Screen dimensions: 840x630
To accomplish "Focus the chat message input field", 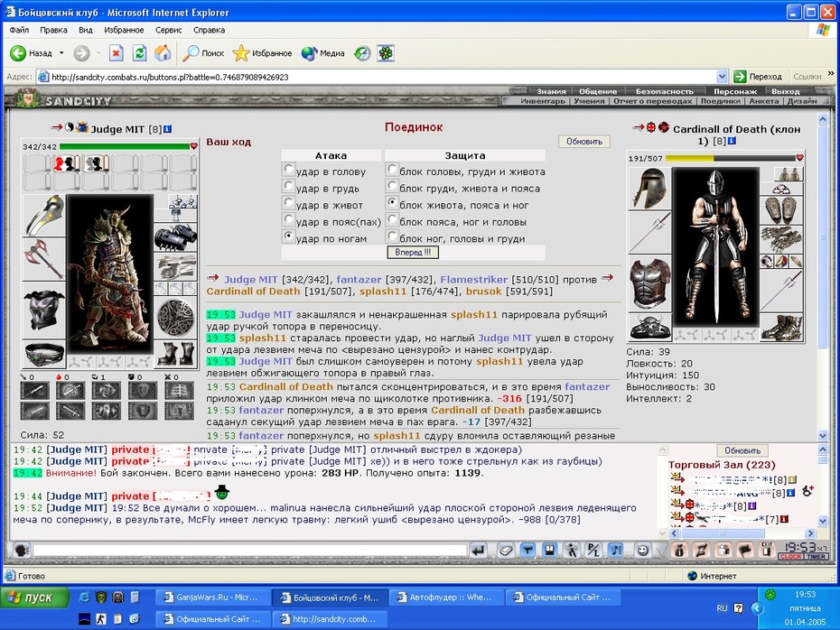I will point(249,550).
